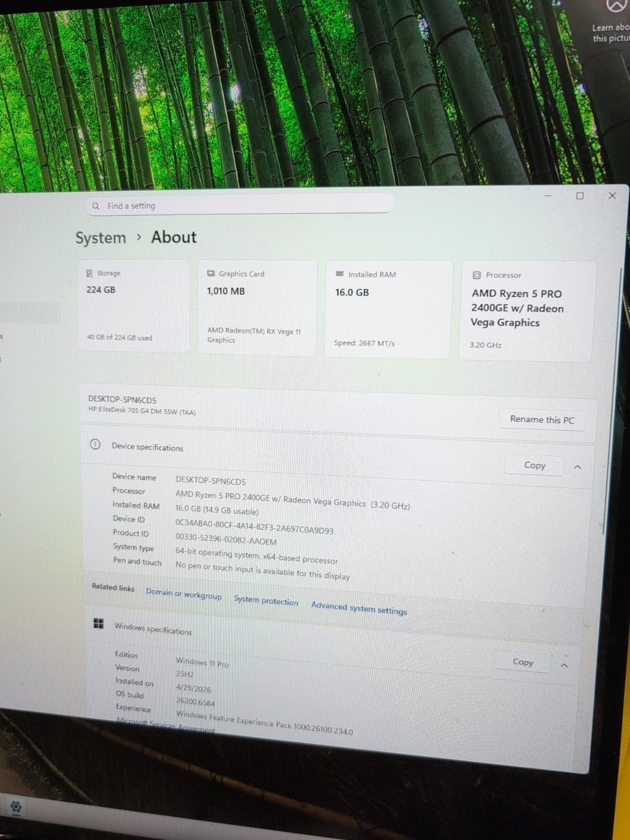Viewport: 630px width, 840px height.
Task: Open Advanced system settings link
Action: coord(359,608)
